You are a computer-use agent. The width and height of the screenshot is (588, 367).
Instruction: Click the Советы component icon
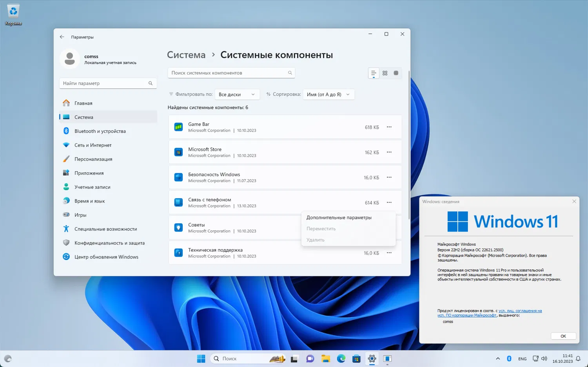click(x=178, y=228)
